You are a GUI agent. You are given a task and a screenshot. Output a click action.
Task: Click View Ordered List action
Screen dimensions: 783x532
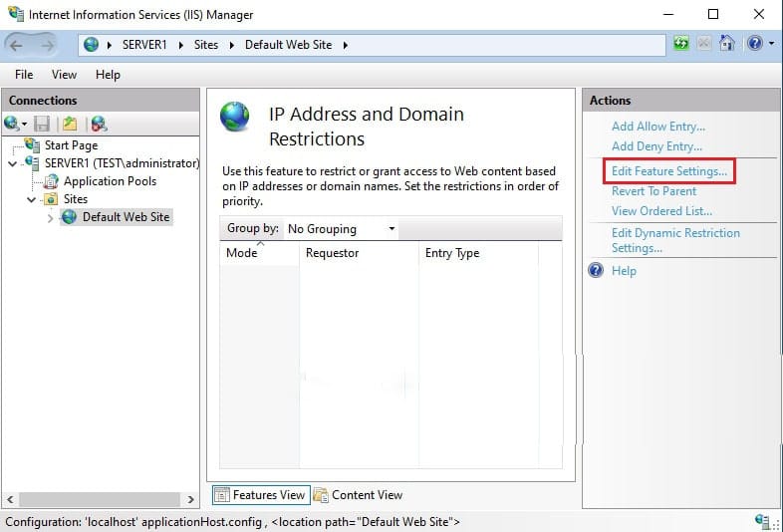click(x=661, y=211)
